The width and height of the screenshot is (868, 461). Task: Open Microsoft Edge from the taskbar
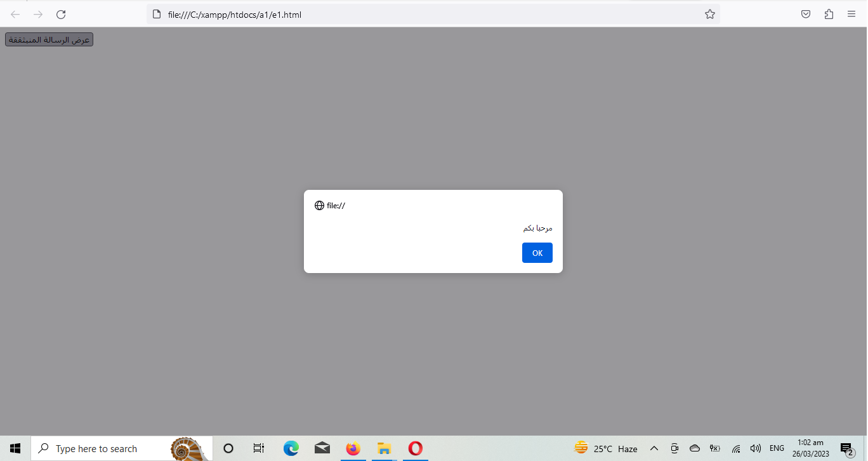[291, 448]
